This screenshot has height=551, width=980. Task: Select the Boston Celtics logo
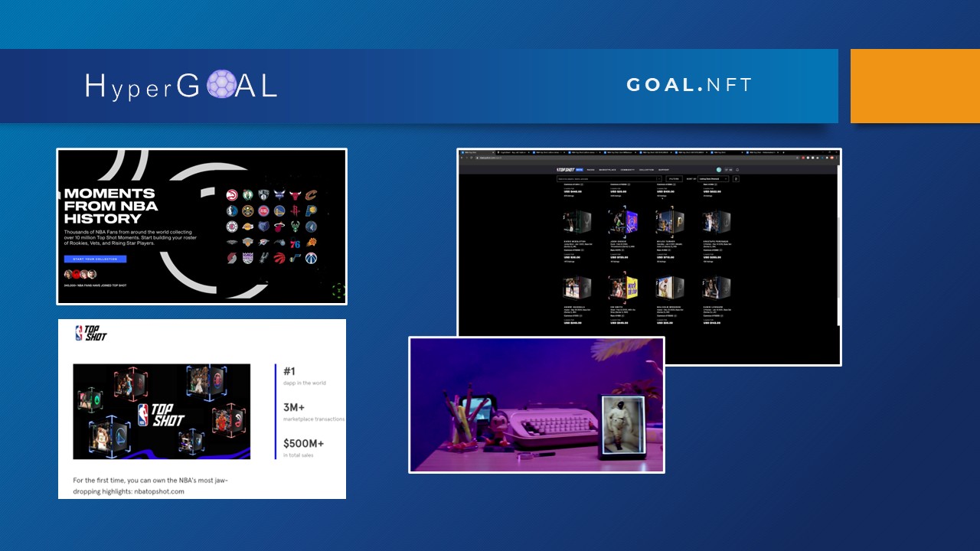247,196
